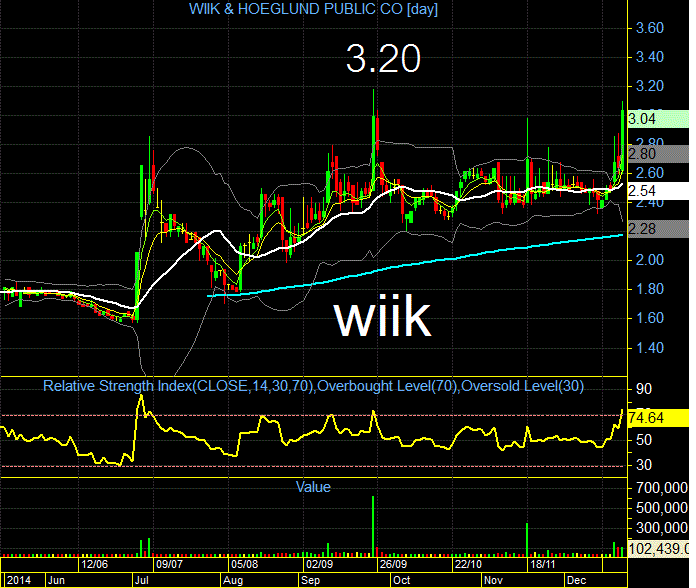Image resolution: width=696 pixels, height=588 pixels.
Task: Click the 2.00 price axis value
Action: (649, 260)
